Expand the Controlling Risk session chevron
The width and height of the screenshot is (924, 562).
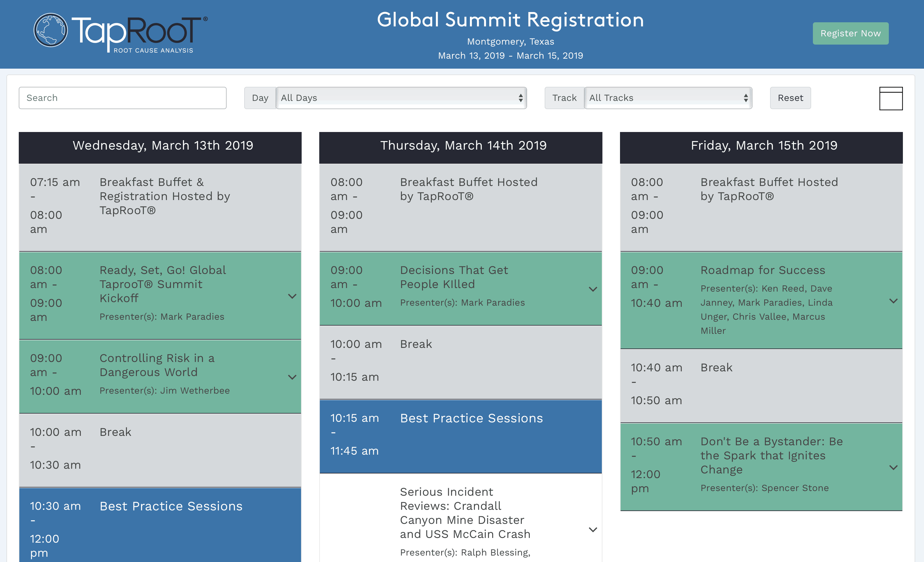292,377
